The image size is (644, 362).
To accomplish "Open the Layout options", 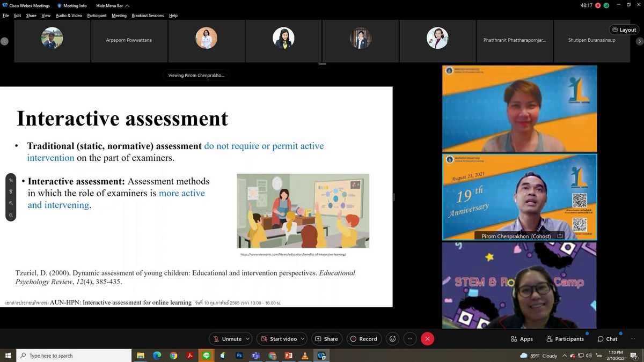I will [x=624, y=30].
